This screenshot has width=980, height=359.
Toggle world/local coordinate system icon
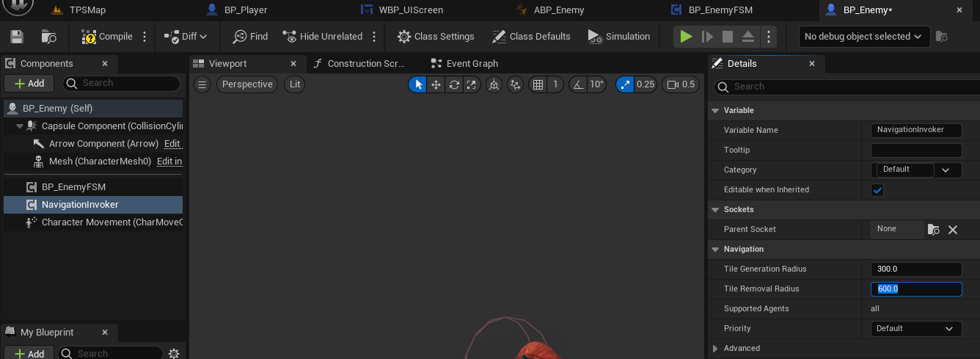[x=494, y=84]
